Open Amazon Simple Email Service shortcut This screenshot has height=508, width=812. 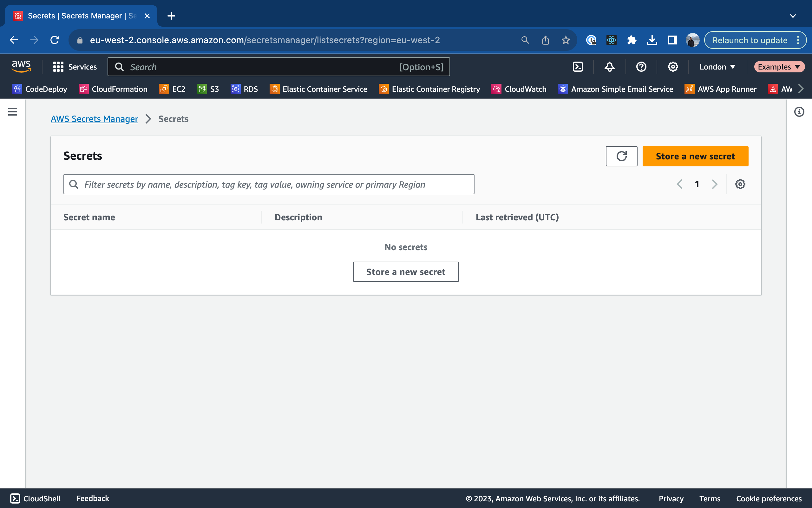click(616, 89)
